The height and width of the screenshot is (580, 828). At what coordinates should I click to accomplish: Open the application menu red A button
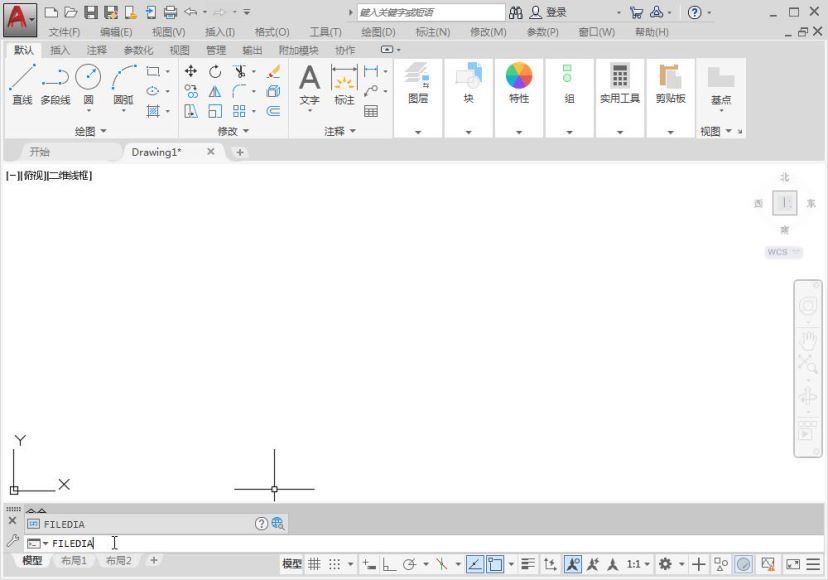pos(20,19)
